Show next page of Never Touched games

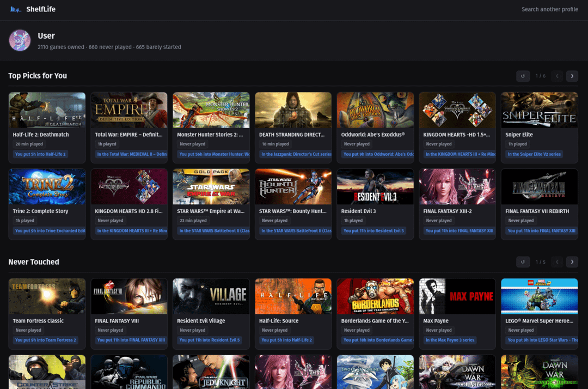(x=572, y=262)
